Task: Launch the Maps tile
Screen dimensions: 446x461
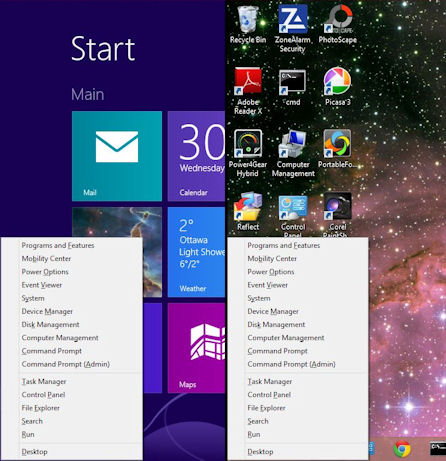Action: coord(196,348)
